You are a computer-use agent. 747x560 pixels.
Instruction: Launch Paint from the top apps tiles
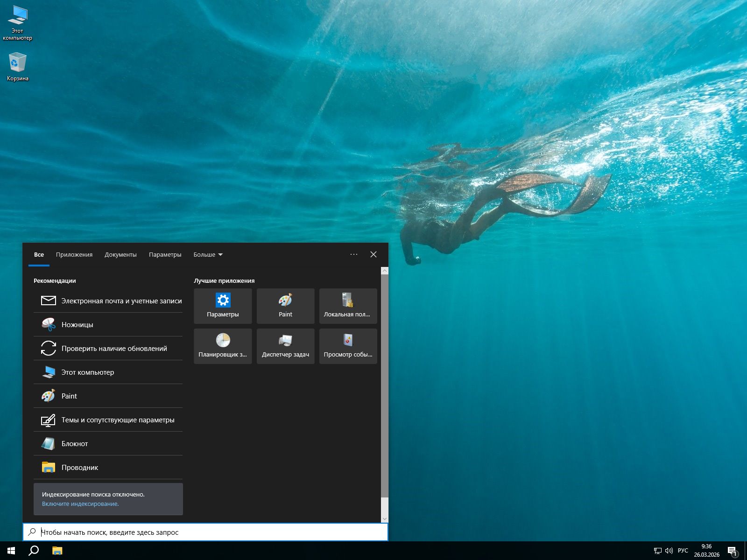point(285,306)
